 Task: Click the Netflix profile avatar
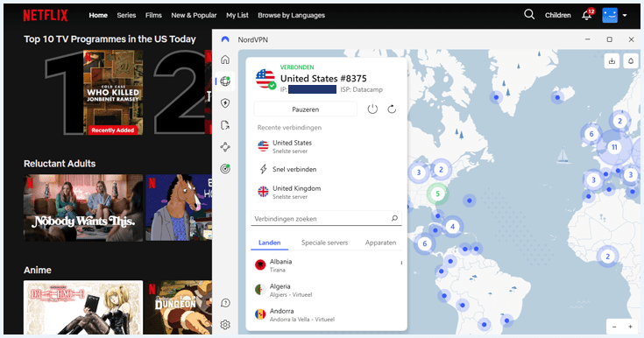click(610, 15)
